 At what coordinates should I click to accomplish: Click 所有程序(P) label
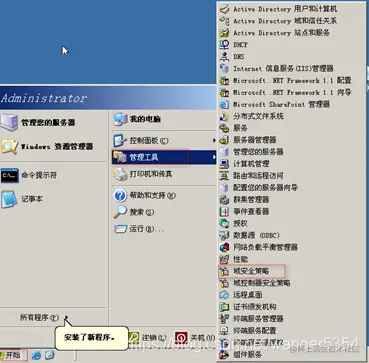point(39,318)
